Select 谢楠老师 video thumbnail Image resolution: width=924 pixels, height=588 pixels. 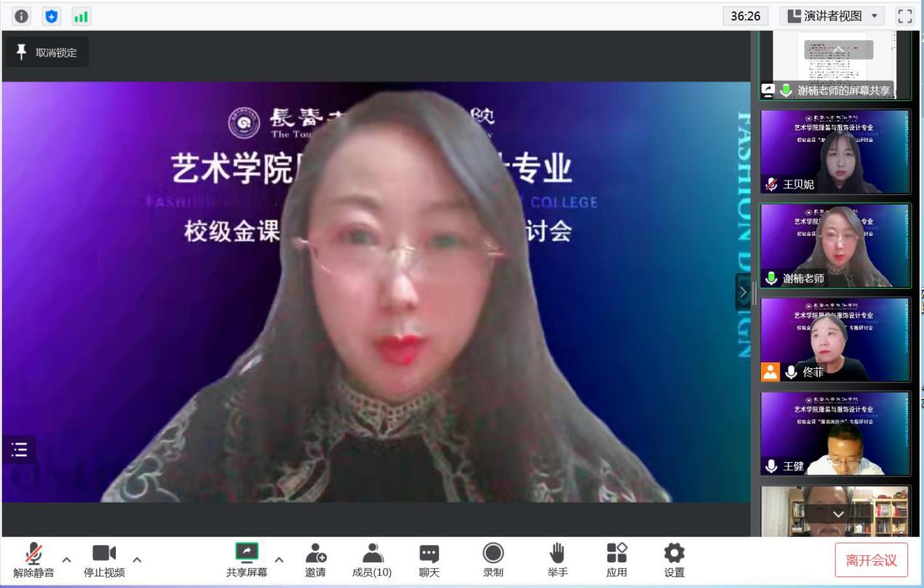click(836, 246)
